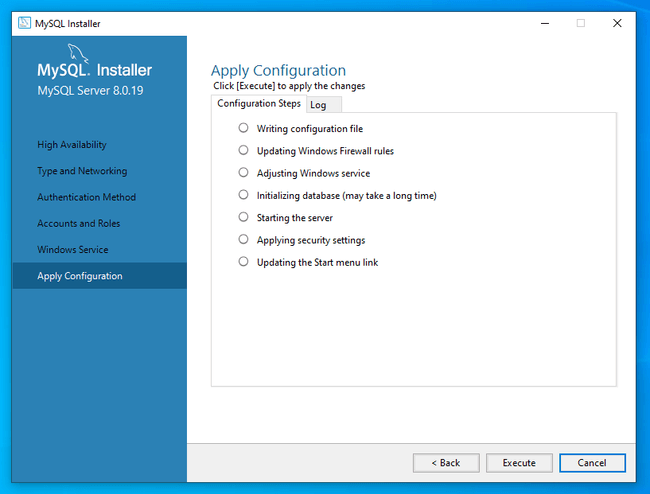The height and width of the screenshot is (494, 650).
Task: Click the Initializing database step circle
Action: tap(243, 195)
